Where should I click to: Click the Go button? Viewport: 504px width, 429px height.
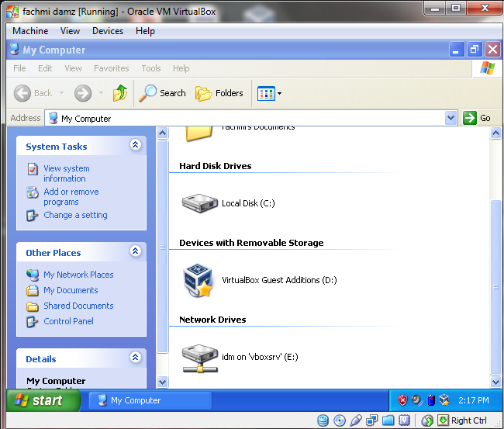click(477, 118)
